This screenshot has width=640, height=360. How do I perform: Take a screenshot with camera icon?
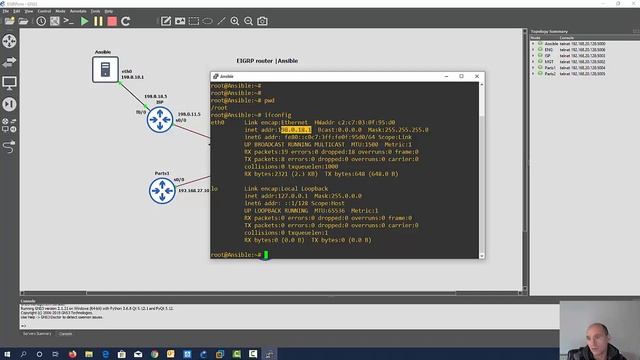(x=262, y=21)
